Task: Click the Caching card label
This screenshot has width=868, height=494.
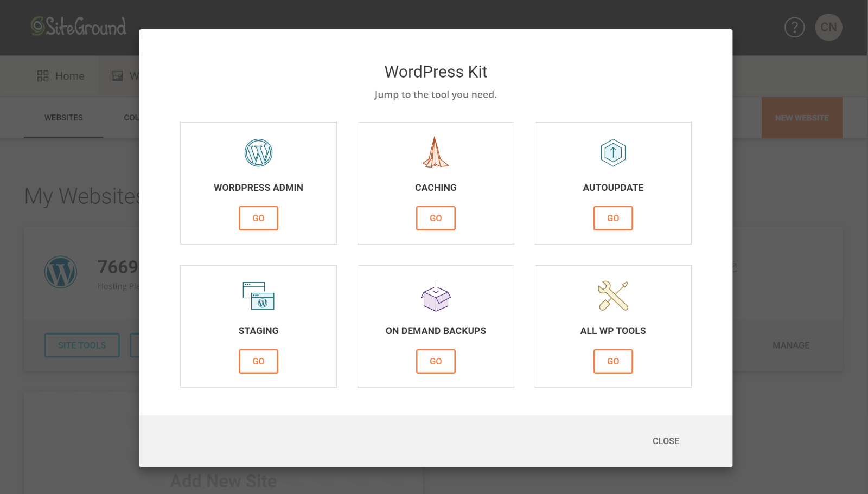Action: point(436,188)
